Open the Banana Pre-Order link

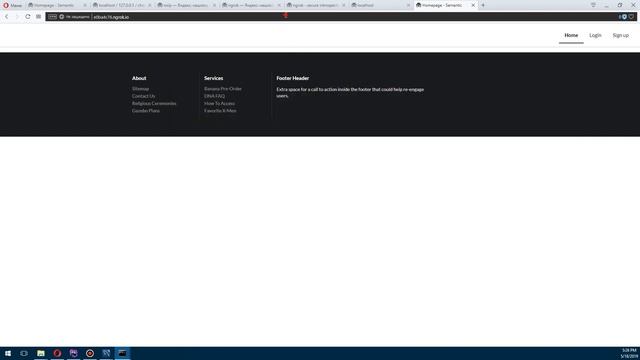click(x=223, y=89)
